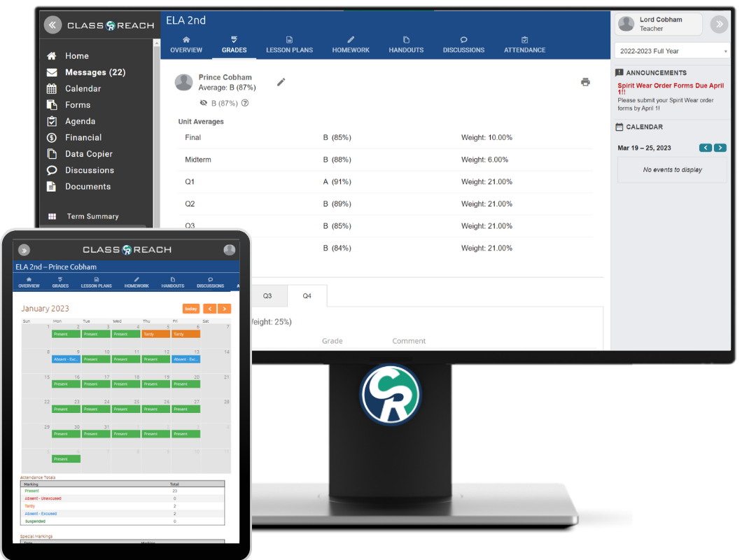The width and height of the screenshot is (756, 560).
Task: Open the 2022-2023 Full Year dropdown
Action: tap(671, 50)
